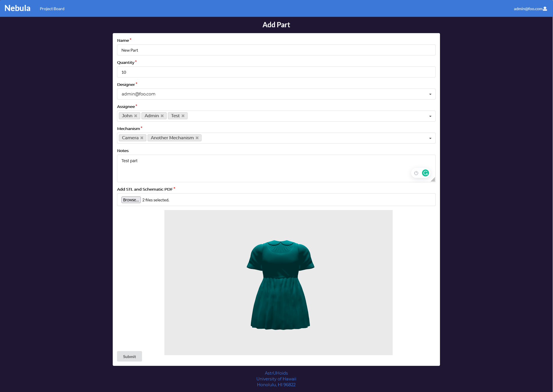
Task: Click the Submit button
Action: [x=130, y=357]
